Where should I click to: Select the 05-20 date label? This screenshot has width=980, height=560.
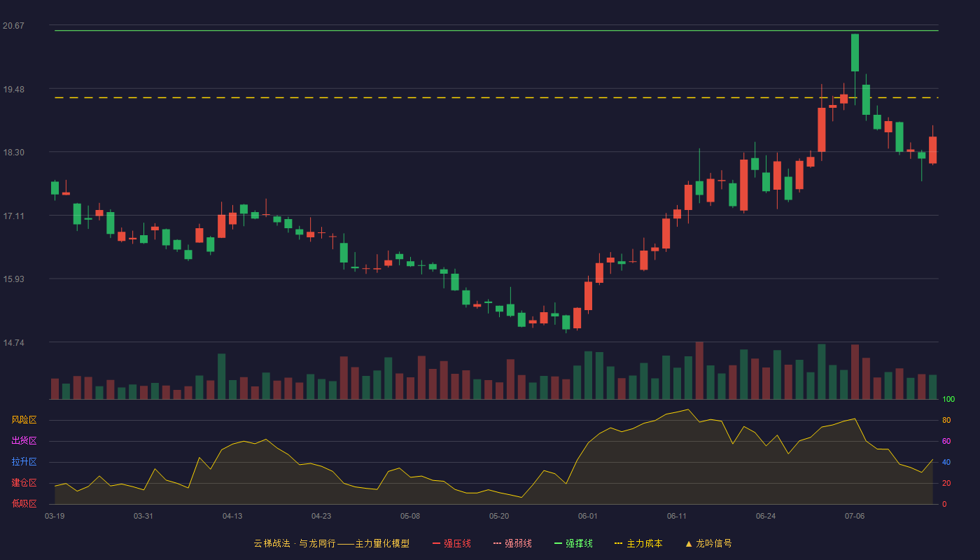[x=499, y=516]
